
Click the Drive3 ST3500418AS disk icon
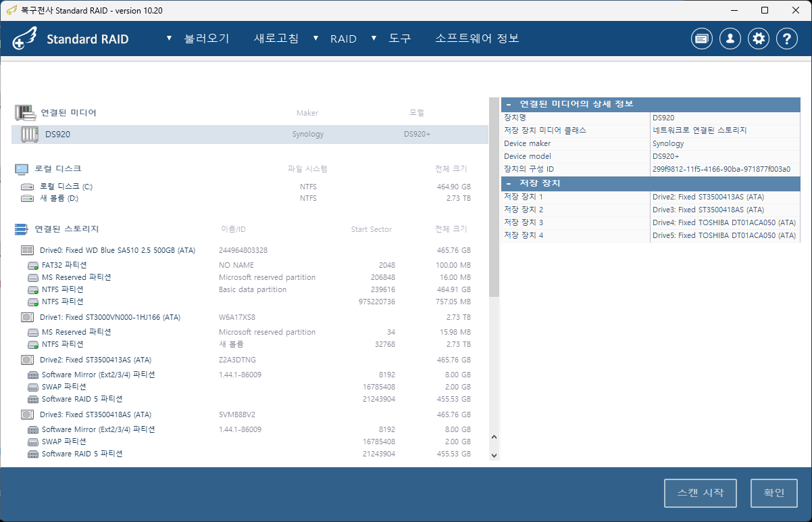28,414
